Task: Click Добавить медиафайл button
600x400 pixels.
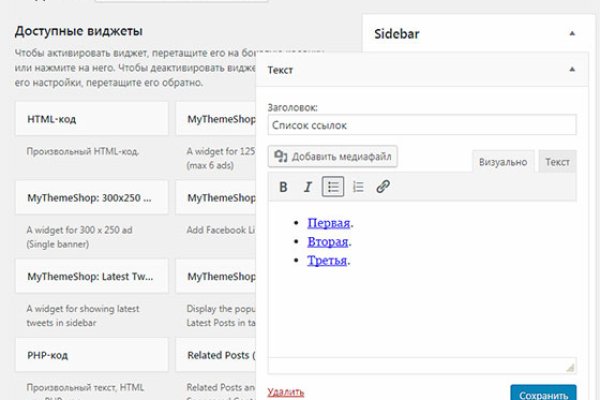Action: pyautogui.click(x=333, y=156)
